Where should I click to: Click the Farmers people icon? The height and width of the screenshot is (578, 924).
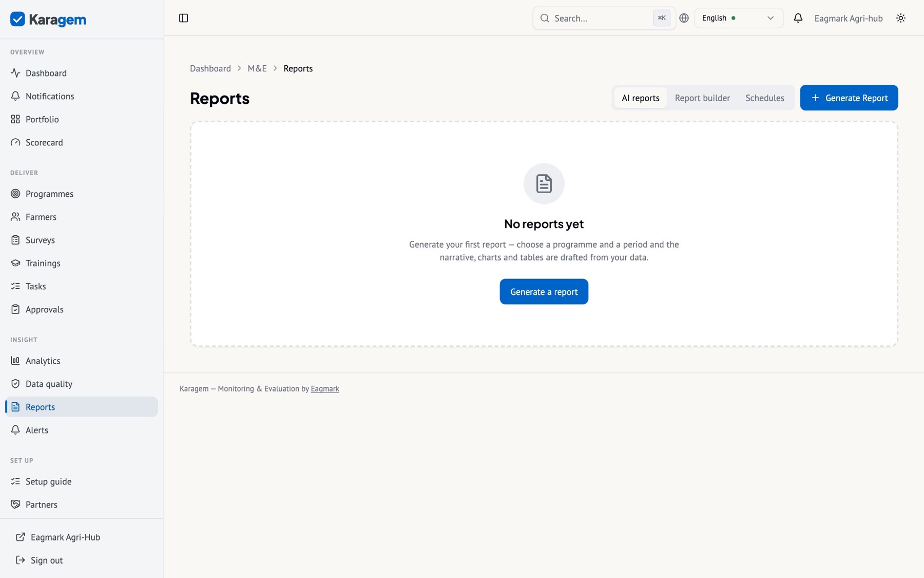[x=15, y=217]
